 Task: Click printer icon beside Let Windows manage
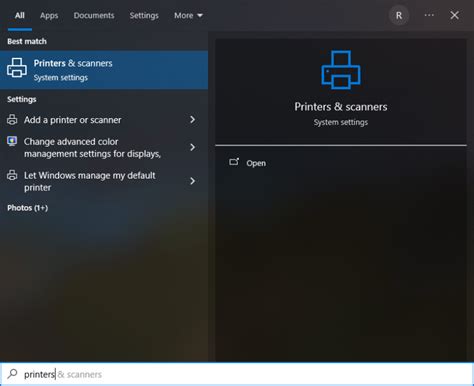click(x=12, y=175)
